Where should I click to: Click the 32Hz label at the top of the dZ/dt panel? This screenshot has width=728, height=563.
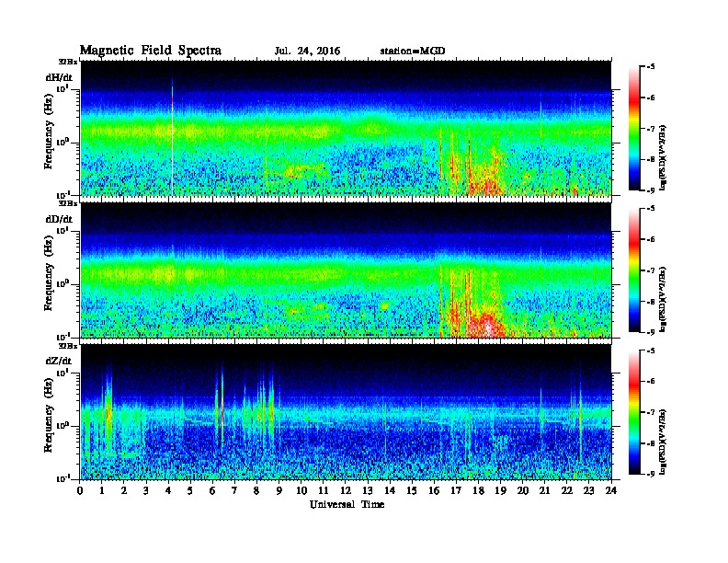click(x=68, y=346)
